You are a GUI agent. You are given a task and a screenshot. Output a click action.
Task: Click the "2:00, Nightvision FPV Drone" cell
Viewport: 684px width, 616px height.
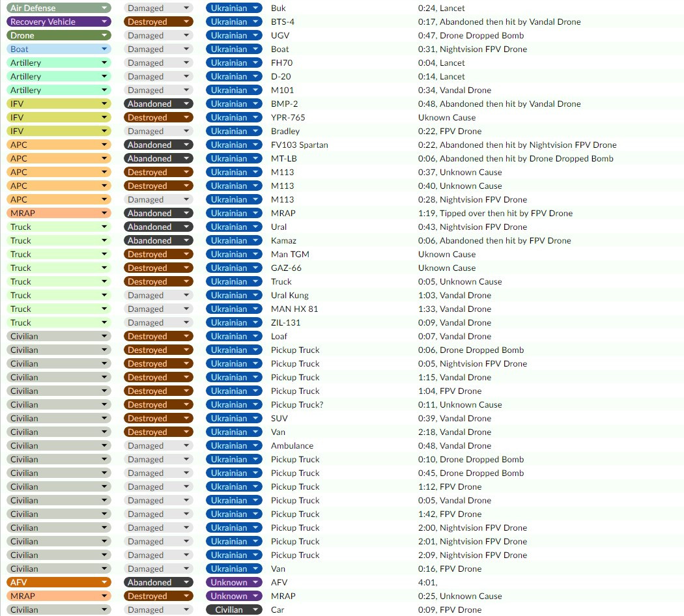coord(472,527)
